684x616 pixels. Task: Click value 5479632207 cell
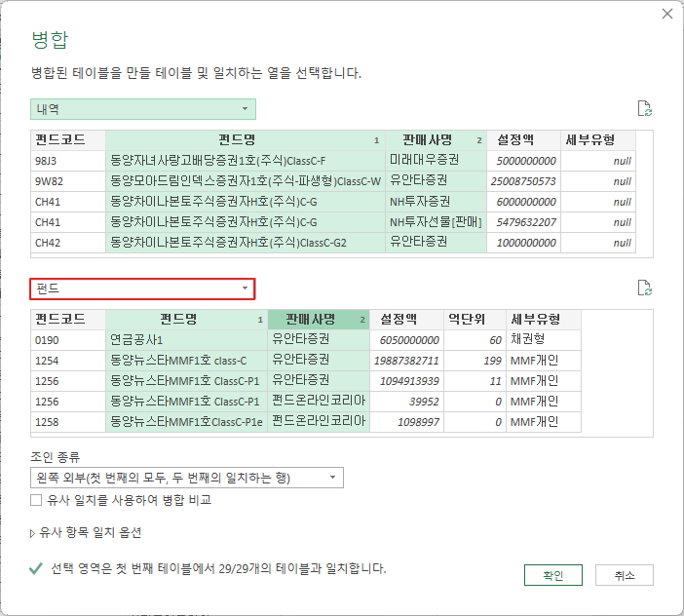[523, 222]
